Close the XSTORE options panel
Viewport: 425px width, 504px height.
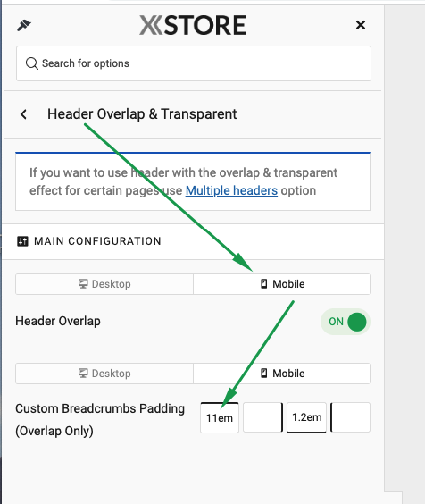[361, 25]
